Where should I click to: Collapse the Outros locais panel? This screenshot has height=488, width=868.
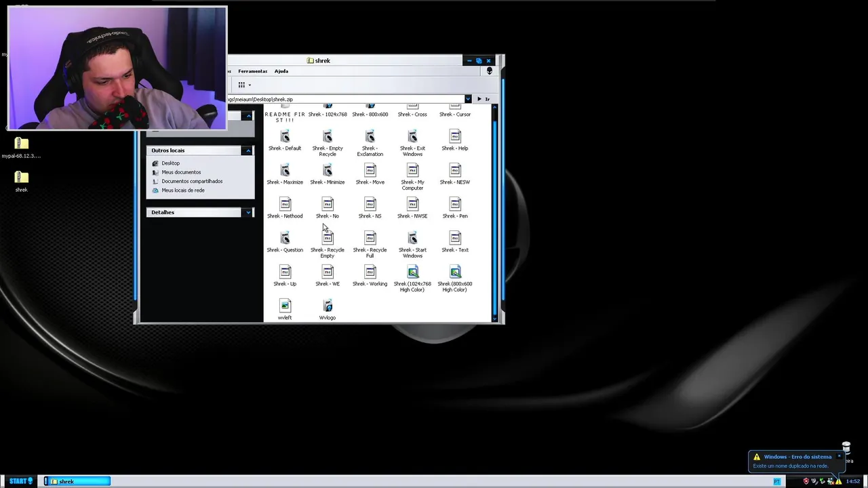click(x=248, y=150)
